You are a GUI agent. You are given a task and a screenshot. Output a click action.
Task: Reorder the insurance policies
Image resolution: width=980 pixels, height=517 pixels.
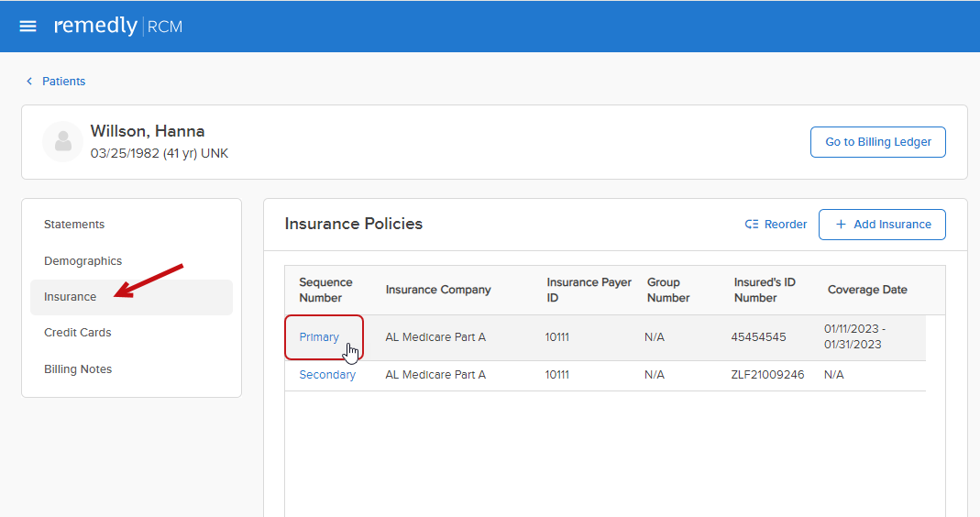pos(776,225)
